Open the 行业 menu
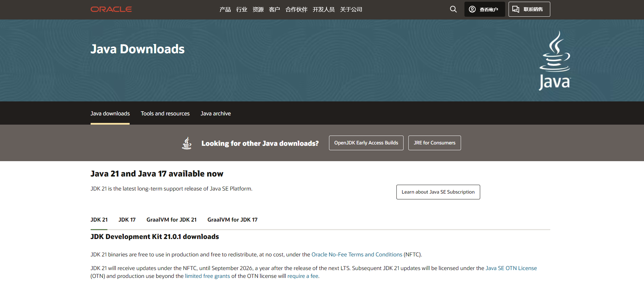Image resolution: width=644 pixels, height=281 pixels. [x=241, y=10]
